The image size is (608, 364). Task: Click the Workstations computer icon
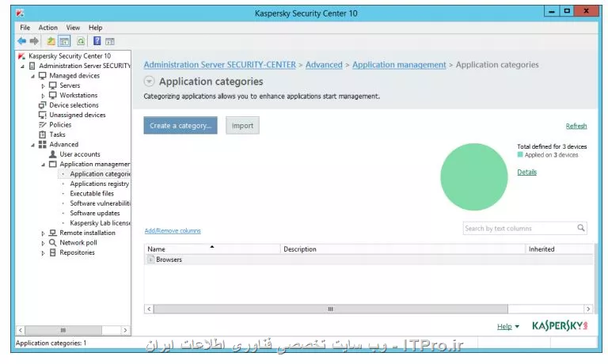53,95
